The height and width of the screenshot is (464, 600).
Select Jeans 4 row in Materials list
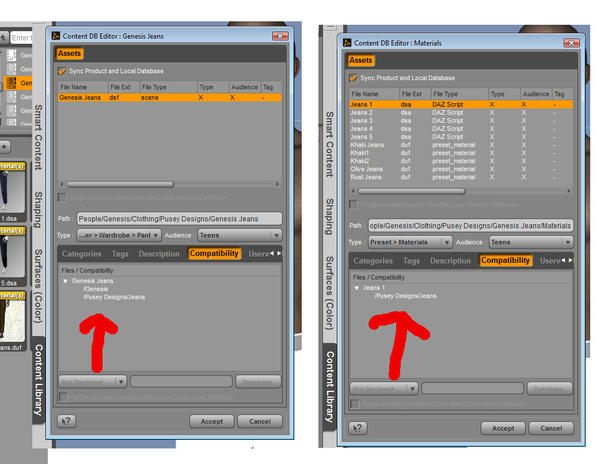click(461, 129)
